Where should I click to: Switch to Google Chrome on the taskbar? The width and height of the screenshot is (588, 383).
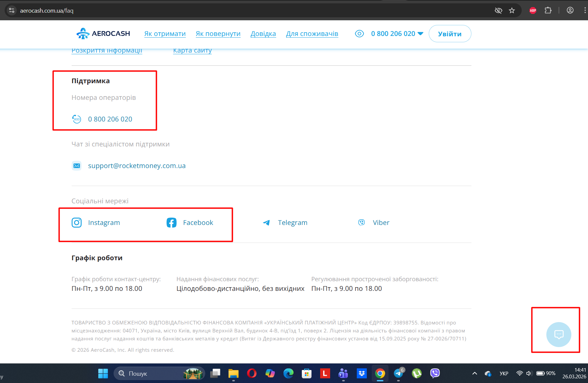[380, 373]
